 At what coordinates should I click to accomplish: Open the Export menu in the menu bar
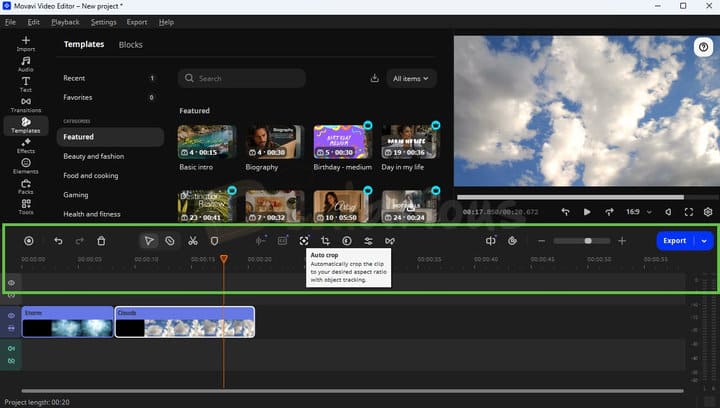coord(137,22)
